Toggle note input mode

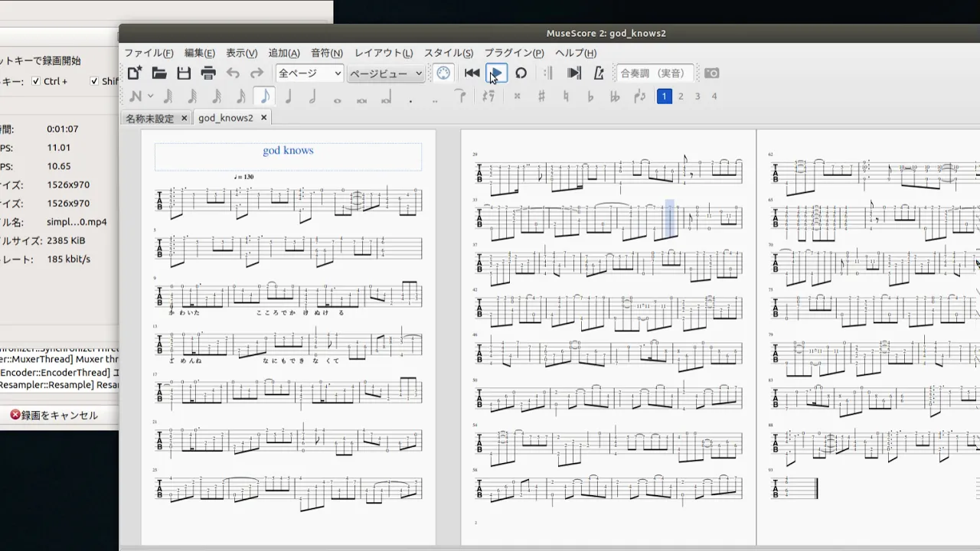click(136, 96)
